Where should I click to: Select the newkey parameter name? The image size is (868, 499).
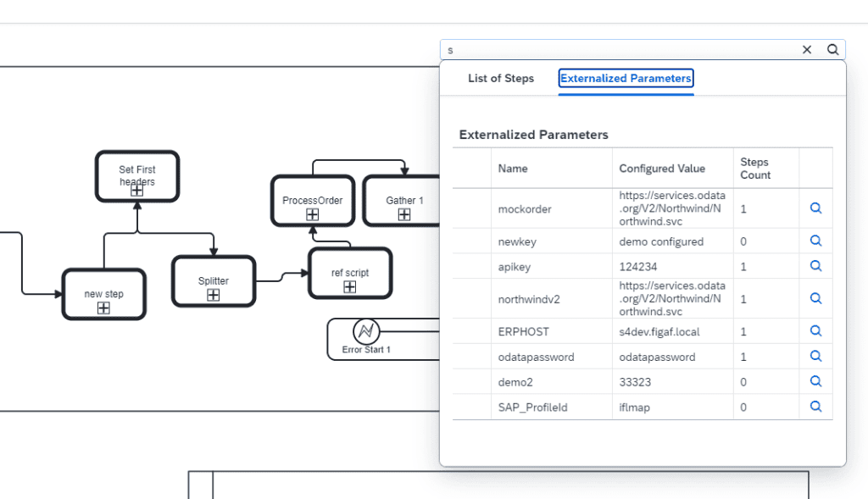(517, 241)
